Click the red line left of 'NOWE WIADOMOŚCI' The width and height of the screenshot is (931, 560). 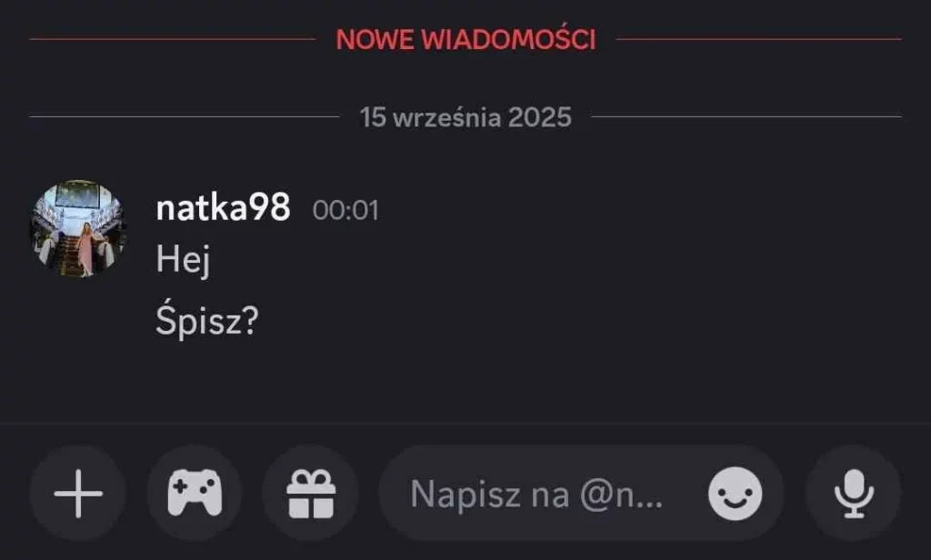[x=172, y=39]
